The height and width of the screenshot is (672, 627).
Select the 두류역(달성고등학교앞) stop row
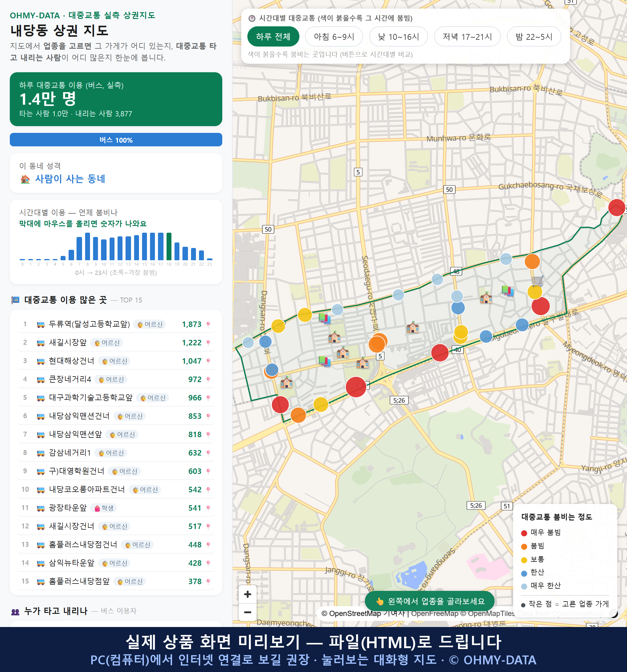[x=116, y=324]
